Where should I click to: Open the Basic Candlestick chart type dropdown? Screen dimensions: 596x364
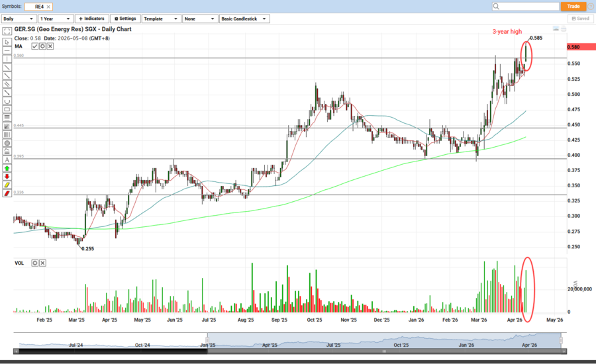pos(244,19)
